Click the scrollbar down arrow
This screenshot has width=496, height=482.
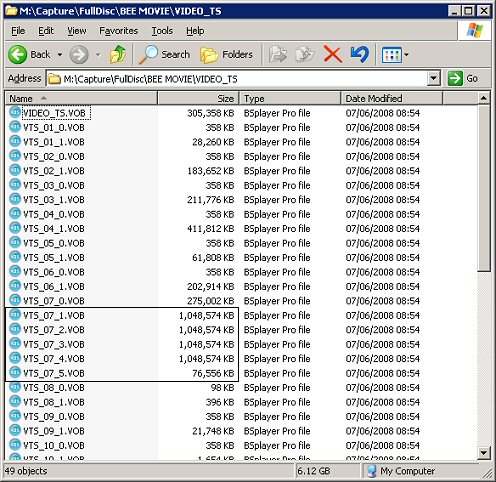(484, 453)
